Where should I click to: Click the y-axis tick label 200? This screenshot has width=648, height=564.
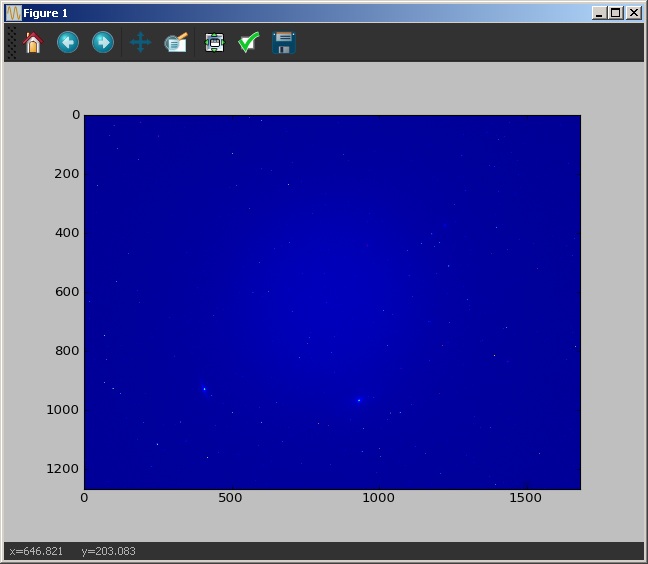point(67,174)
